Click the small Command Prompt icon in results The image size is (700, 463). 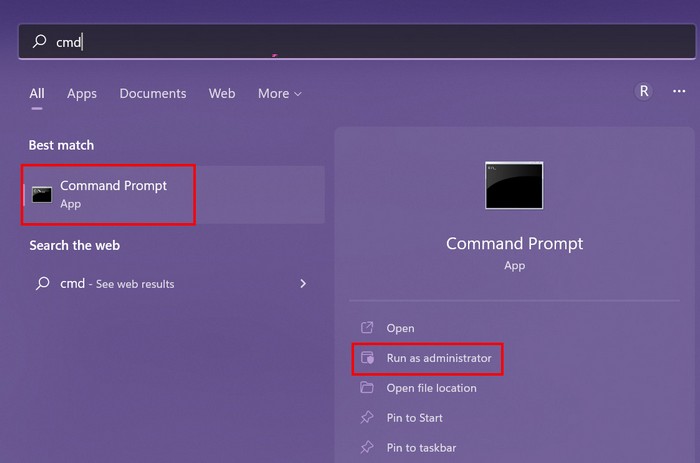(x=42, y=195)
